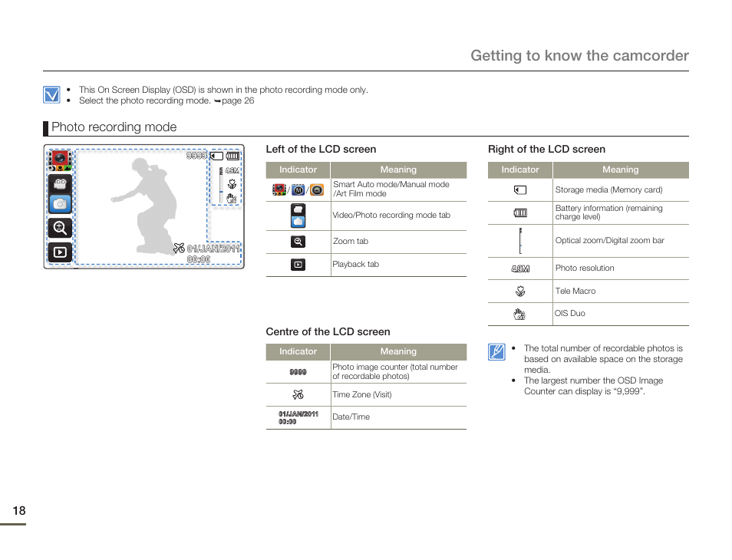Click the 'Video/Photo recording mode tab' text

click(x=391, y=215)
